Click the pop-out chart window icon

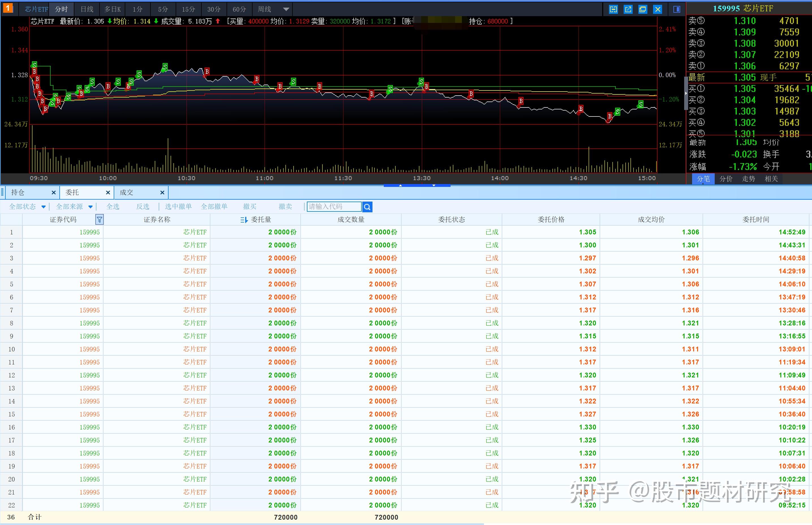pos(628,9)
